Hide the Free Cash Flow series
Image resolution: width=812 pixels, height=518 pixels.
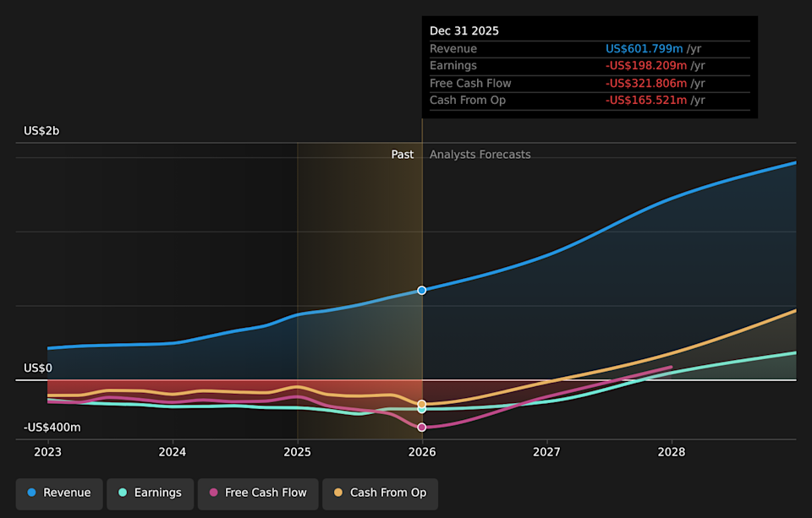coord(257,493)
